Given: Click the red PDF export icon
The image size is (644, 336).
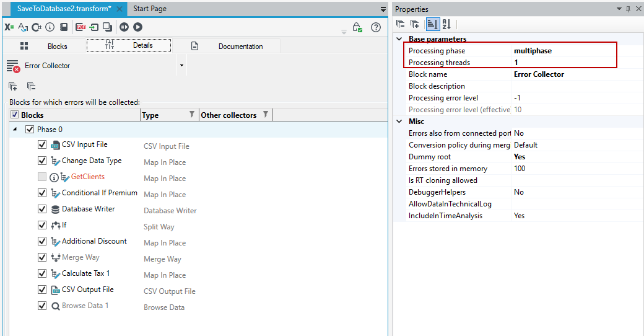Looking at the screenshot, I should [81, 27].
